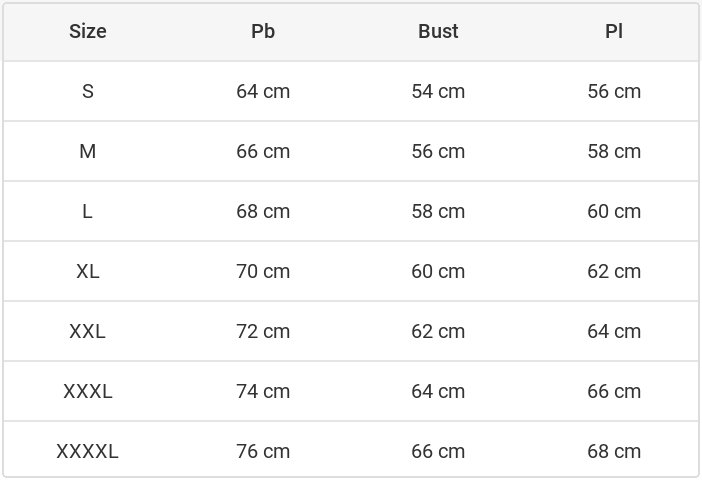Screen dimensions: 702x480
Task: Click the 64 cm Pb value for S
Action: (263, 91)
